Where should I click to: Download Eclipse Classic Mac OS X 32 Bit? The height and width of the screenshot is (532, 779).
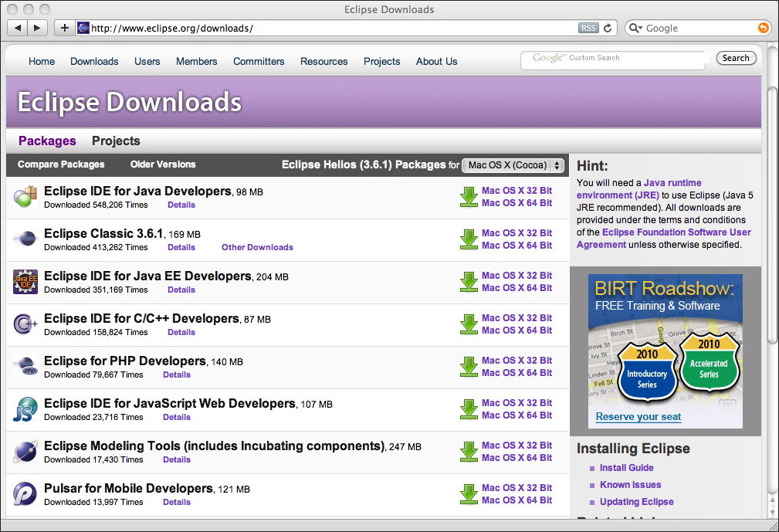click(x=517, y=232)
